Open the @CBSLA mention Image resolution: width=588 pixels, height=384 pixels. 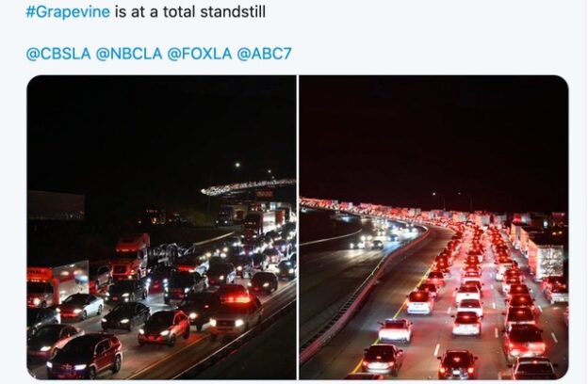pyautogui.click(x=58, y=54)
